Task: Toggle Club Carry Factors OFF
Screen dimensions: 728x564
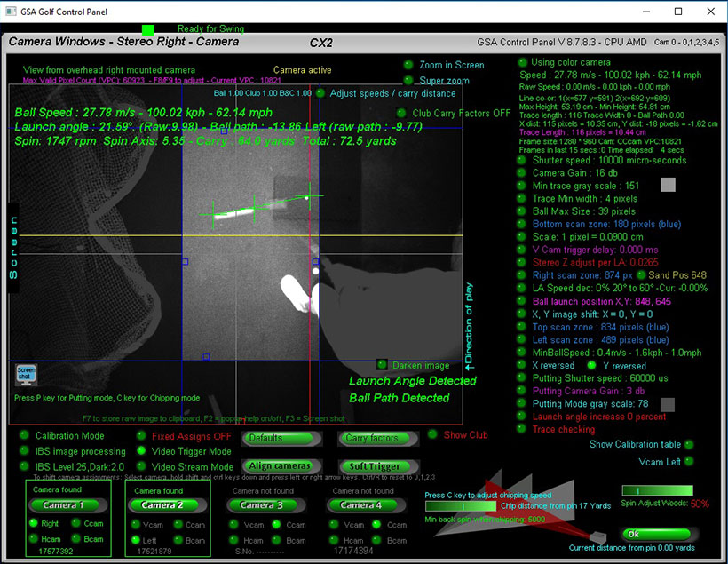Action: coord(400,113)
